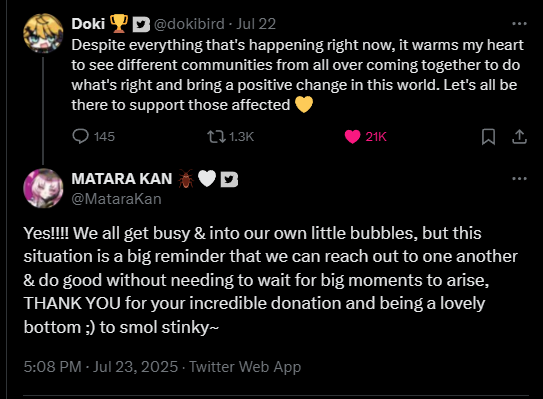Click the Twitter Web App source link
The height and width of the screenshot is (399, 543).
click(245, 367)
